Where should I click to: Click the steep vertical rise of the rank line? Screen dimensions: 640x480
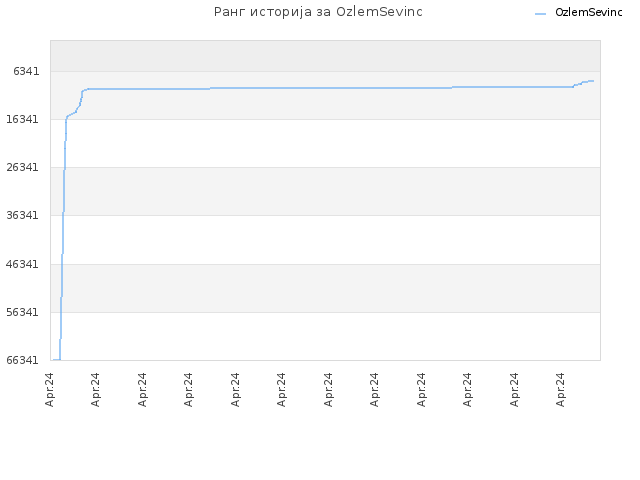tap(62, 237)
